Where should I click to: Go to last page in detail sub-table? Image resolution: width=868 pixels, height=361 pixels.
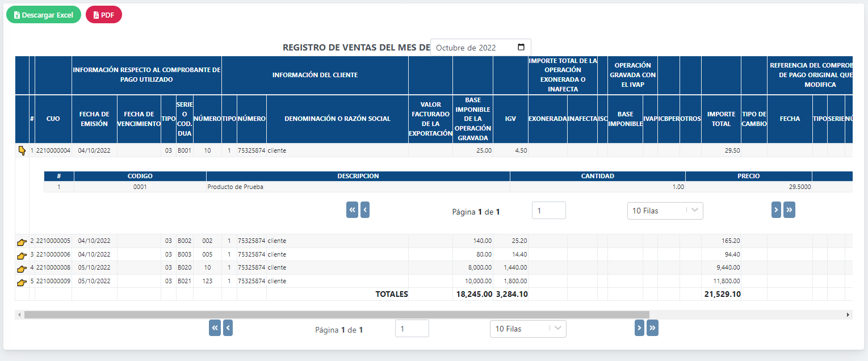(789, 210)
